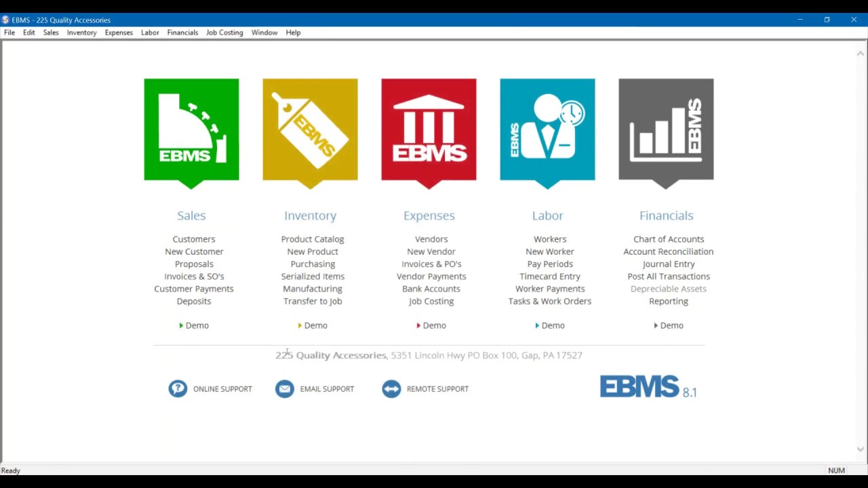The height and width of the screenshot is (488, 868).
Task: Click the Financials heading link
Action: [x=666, y=216]
